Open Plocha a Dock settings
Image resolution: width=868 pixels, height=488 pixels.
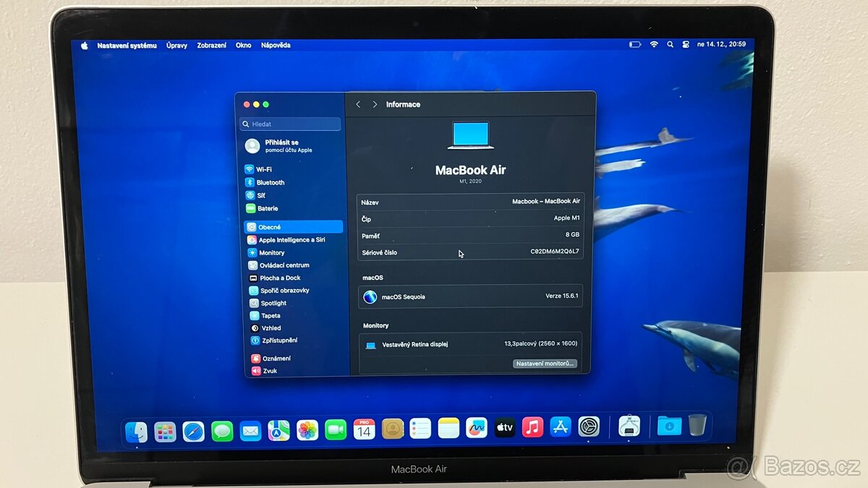click(x=276, y=277)
